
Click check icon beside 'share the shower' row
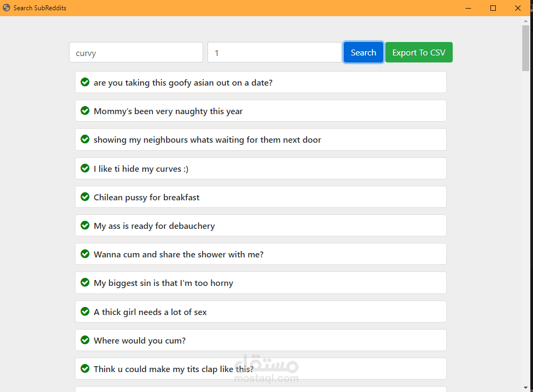tap(85, 254)
